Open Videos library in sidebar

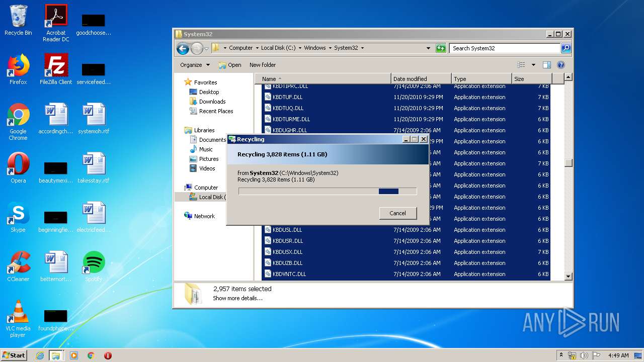(207, 168)
